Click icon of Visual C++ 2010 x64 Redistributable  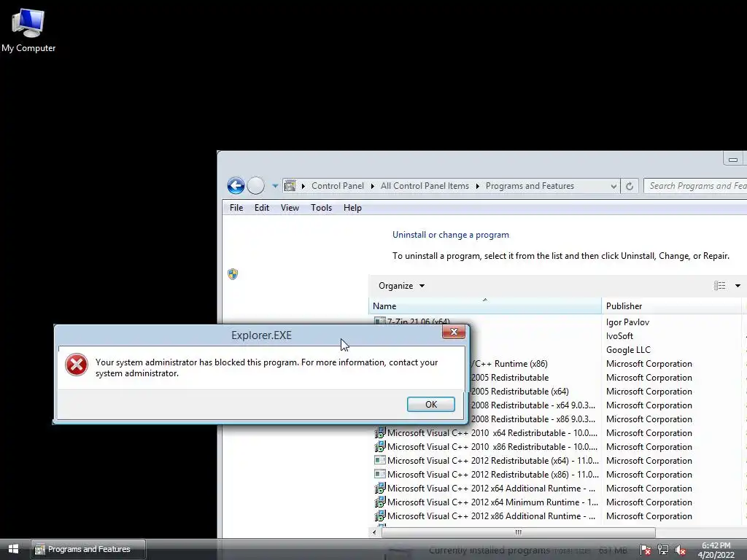click(x=379, y=433)
